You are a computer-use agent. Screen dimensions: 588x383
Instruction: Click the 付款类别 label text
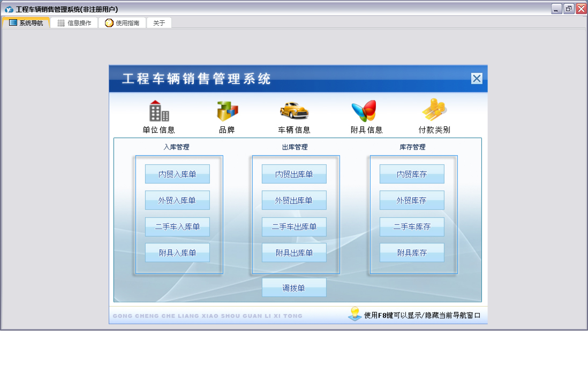434,129
